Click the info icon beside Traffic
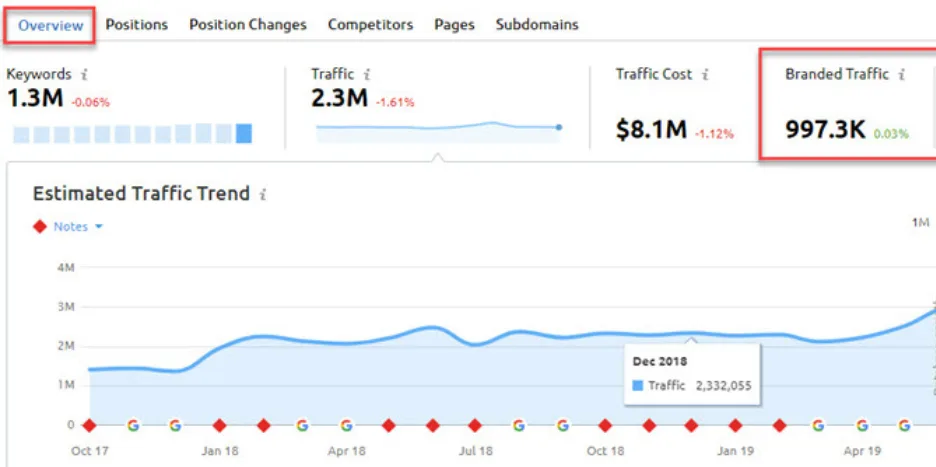Image resolution: width=936 pixels, height=467 pixels. [367, 75]
